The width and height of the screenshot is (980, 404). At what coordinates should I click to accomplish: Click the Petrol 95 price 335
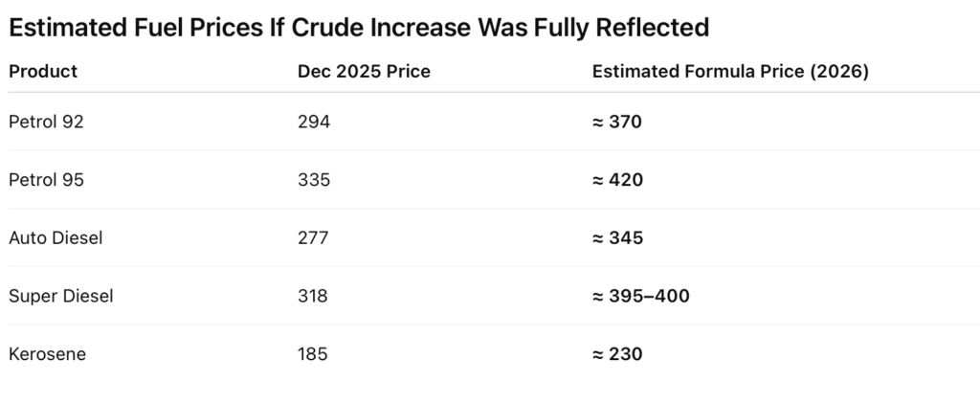313,180
